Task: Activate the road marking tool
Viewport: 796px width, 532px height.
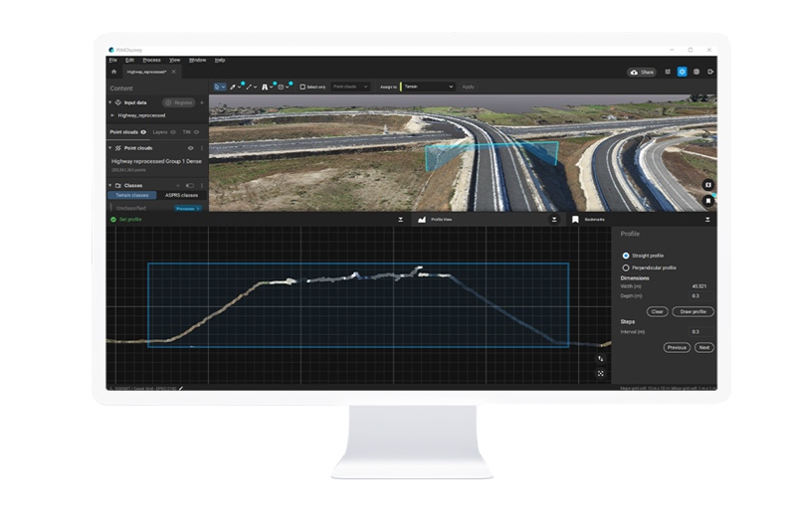Action: click(266, 87)
